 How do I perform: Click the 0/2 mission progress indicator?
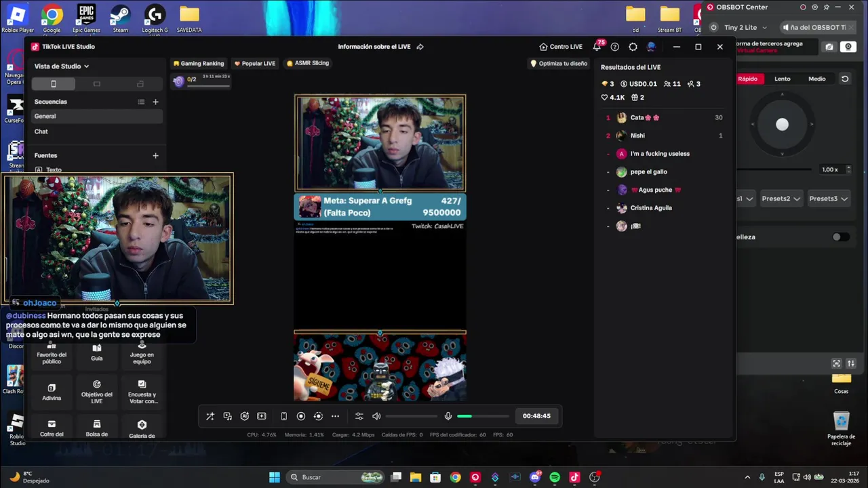pyautogui.click(x=201, y=81)
